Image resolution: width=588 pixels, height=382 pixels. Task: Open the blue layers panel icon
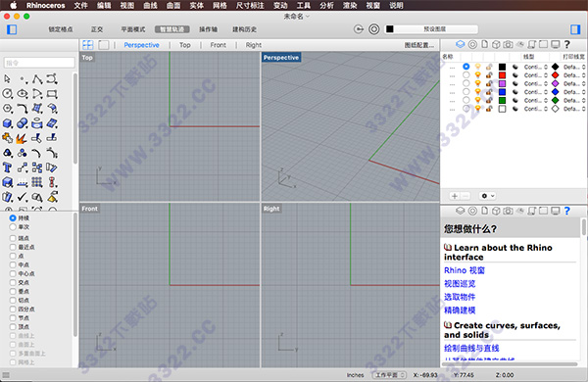click(461, 44)
